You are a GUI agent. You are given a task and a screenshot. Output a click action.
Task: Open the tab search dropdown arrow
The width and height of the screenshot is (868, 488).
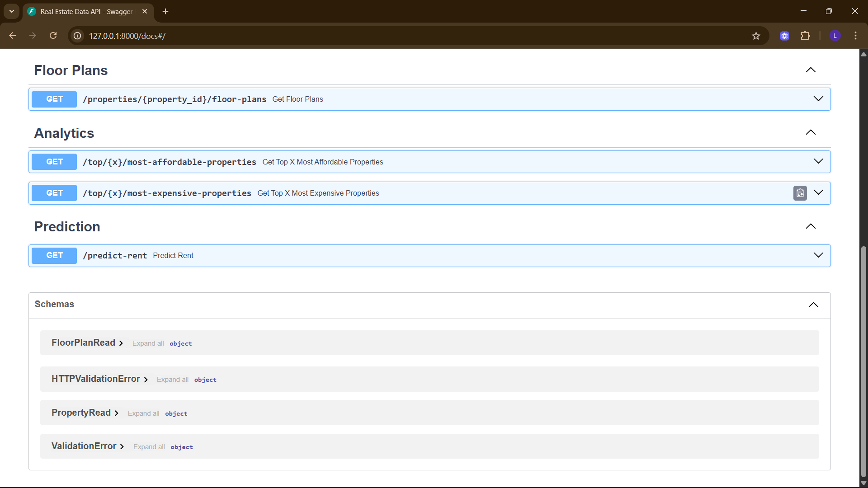[12, 11]
